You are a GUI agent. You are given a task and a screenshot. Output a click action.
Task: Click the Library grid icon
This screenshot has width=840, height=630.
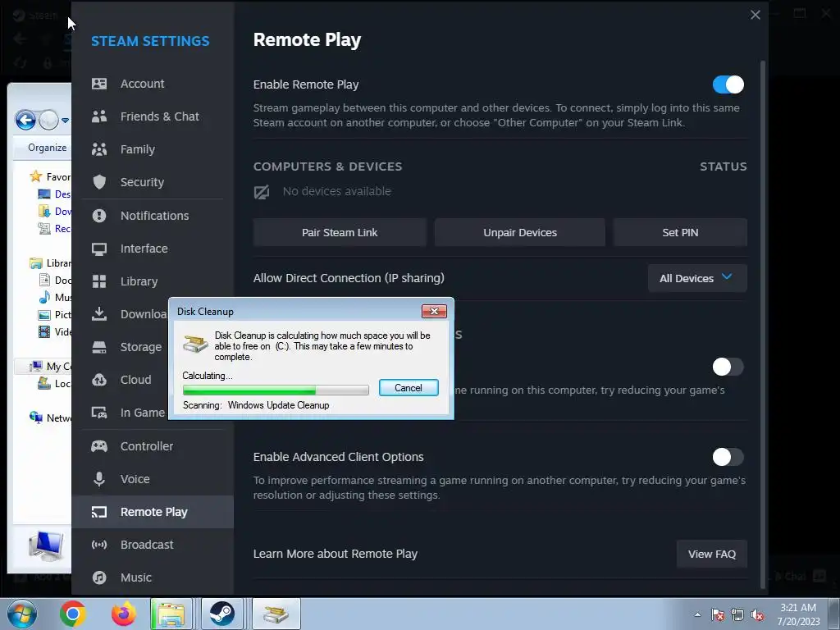pos(99,281)
